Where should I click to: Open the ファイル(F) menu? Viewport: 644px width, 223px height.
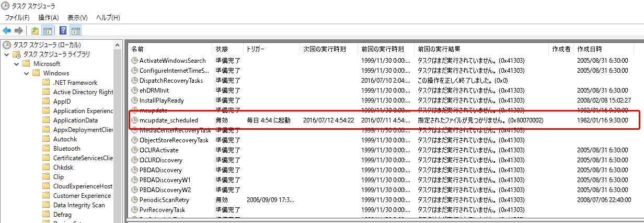17,18
